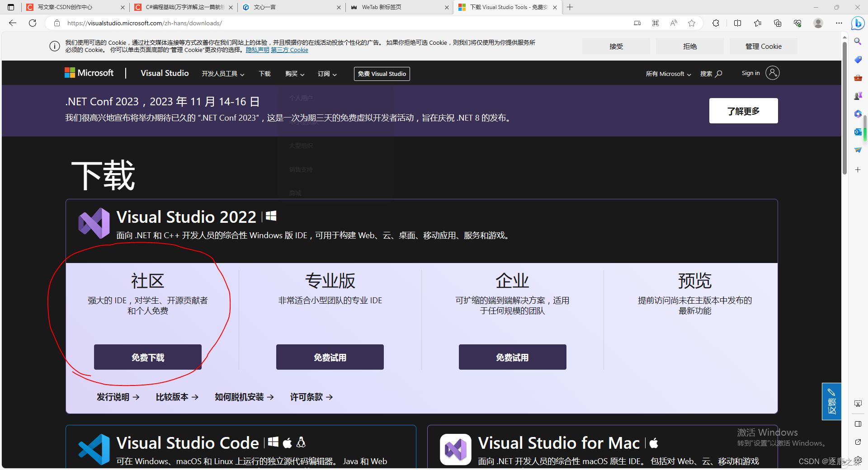Click the Visual Studio Code logo

point(94,449)
